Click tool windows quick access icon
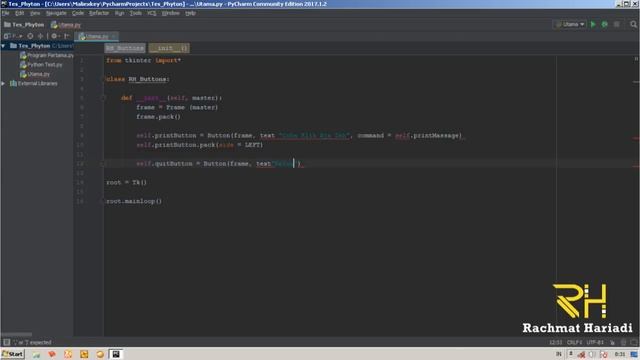The image size is (640, 360). point(7,342)
